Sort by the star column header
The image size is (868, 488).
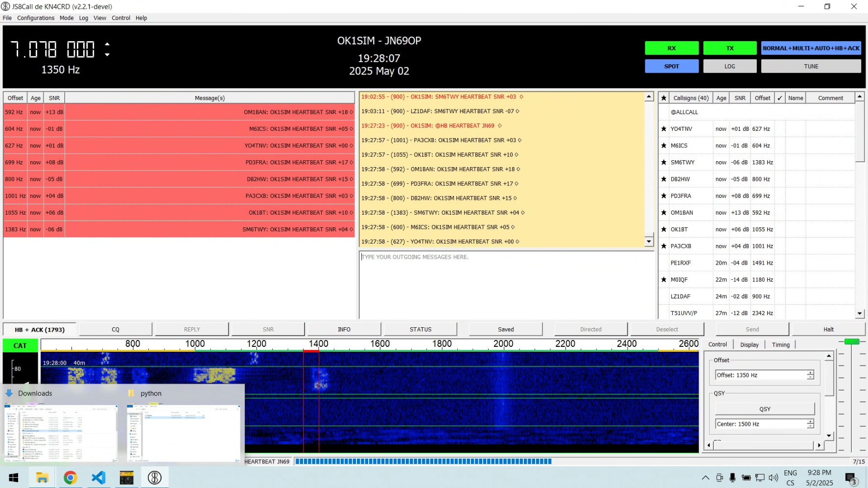[x=664, y=98]
